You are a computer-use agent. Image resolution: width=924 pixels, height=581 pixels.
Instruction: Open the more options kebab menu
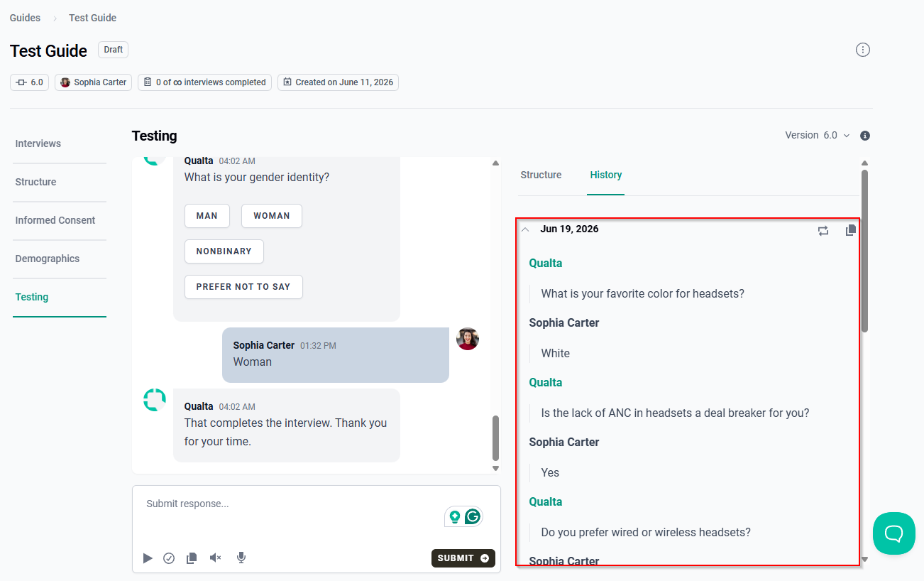(863, 50)
